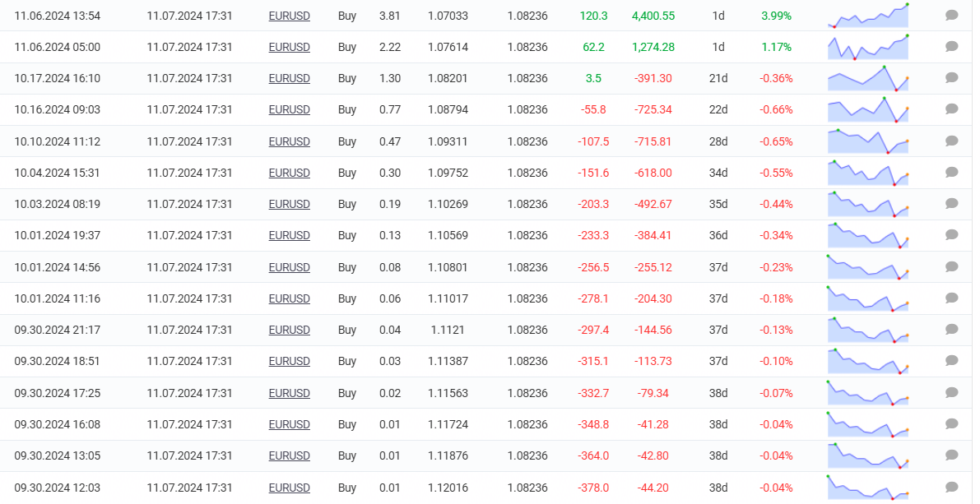View sparkline chart for 1.17% gain trade
Viewport: 980px width, 504px height.
coord(867,47)
